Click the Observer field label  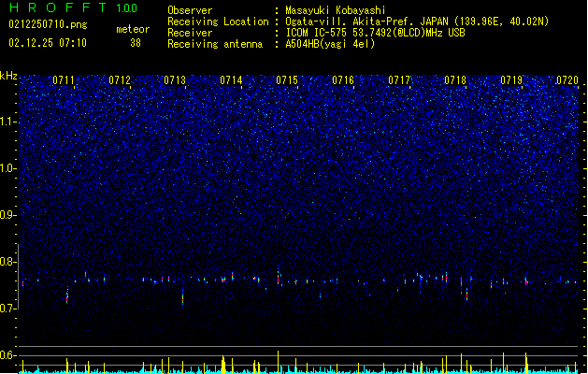tap(190, 10)
